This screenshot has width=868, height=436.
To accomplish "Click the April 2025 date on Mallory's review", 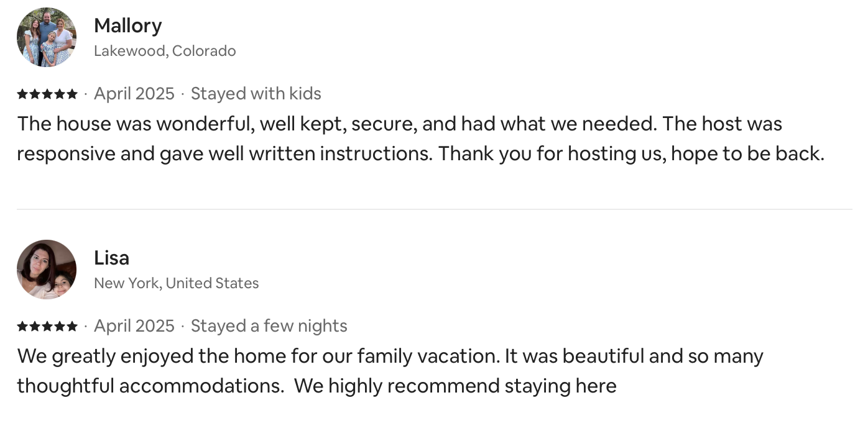I will click(x=134, y=94).
